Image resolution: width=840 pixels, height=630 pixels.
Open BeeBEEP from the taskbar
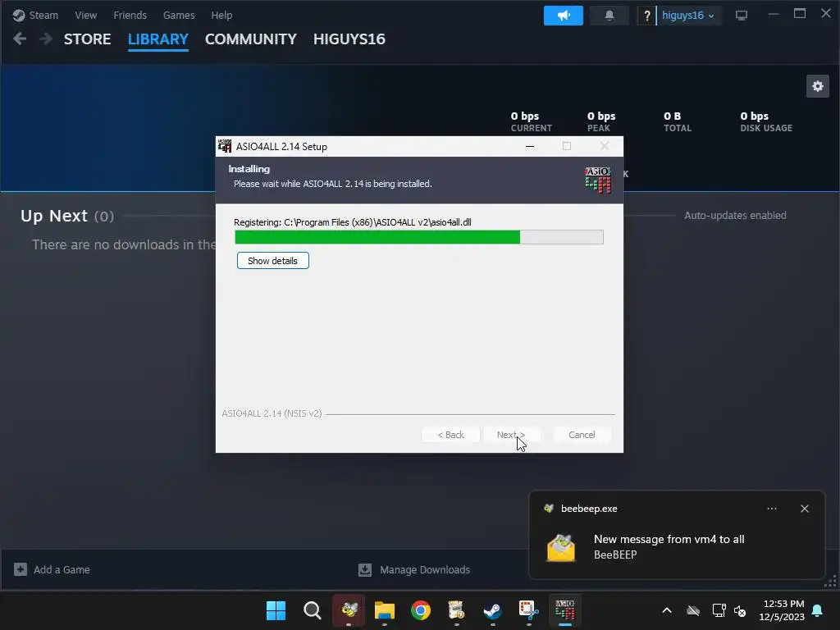(349, 610)
